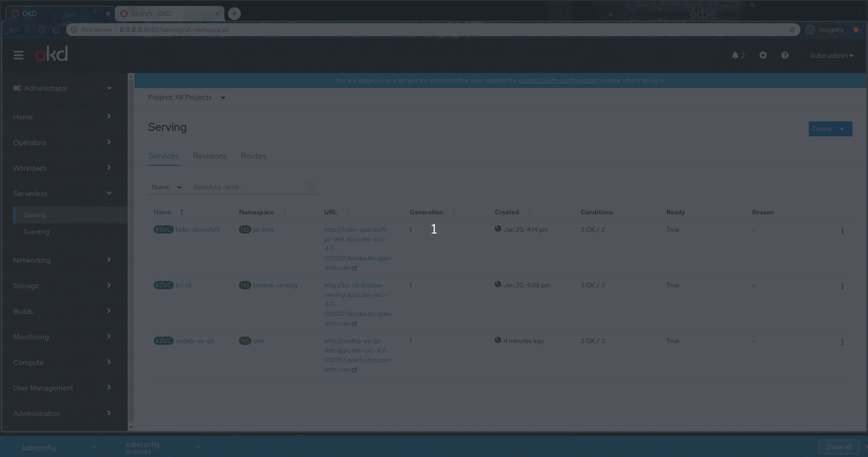Open the Create button dropdown arrow
The height and width of the screenshot is (457, 868).
(x=842, y=129)
